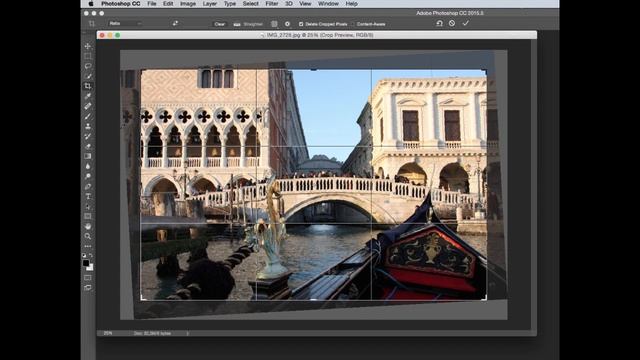Activate the Straighten button
640x360 pixels.
248,24
